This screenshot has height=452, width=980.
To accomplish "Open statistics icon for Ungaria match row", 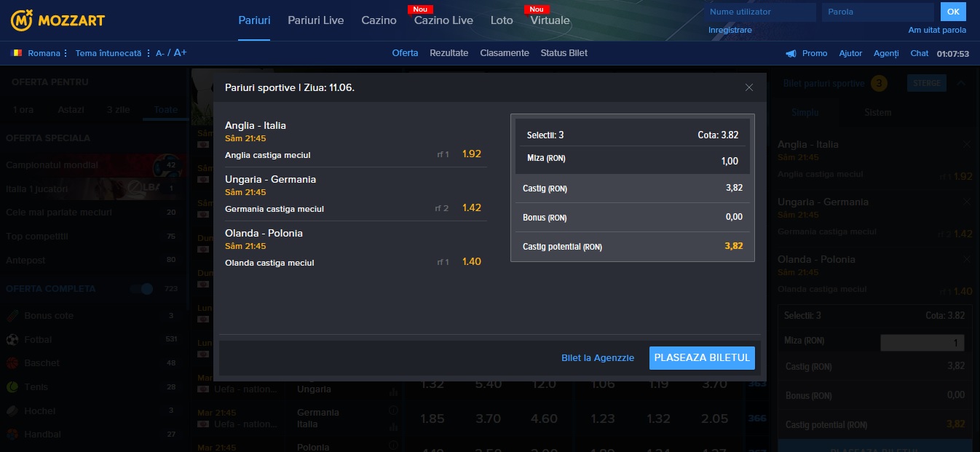I will click(x=394, y=391).
